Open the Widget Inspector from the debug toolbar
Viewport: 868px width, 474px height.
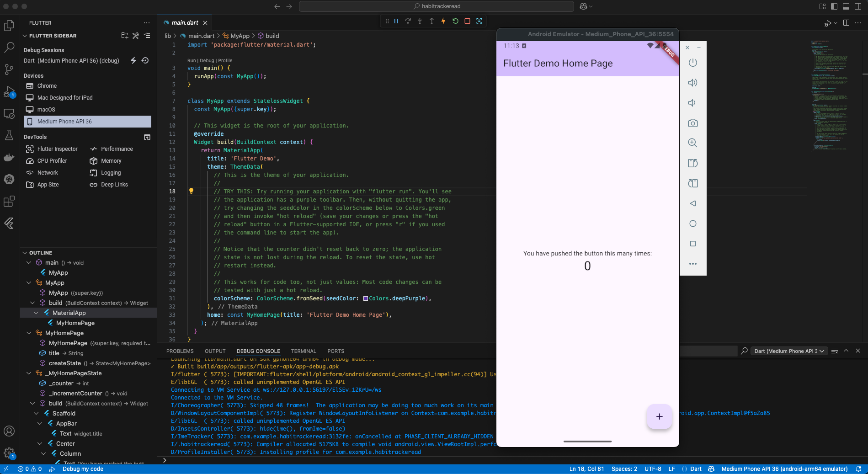(x=479, y=21)
